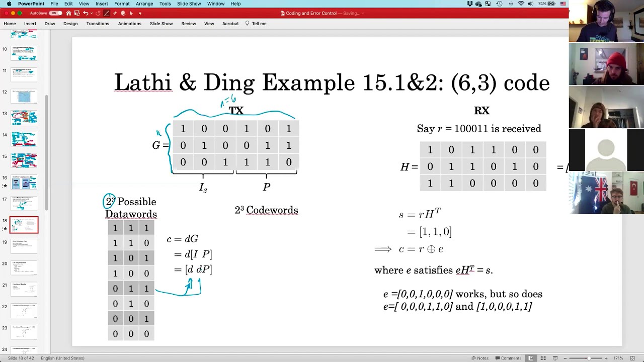Click the zoom out minus button
644x362 pixels.
pyautogui.click(x=566, y=358)
